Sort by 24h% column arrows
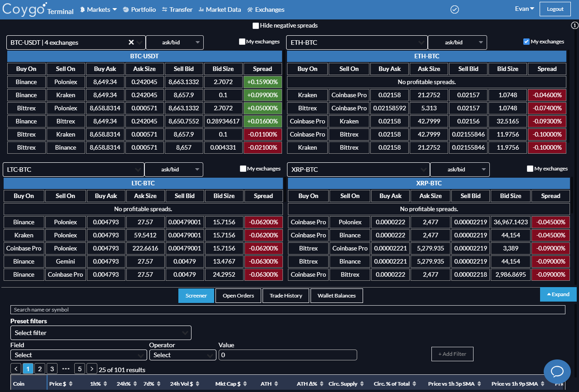This screenshot has height=392, width=579. pyautogui.click(x=135, y=384)
